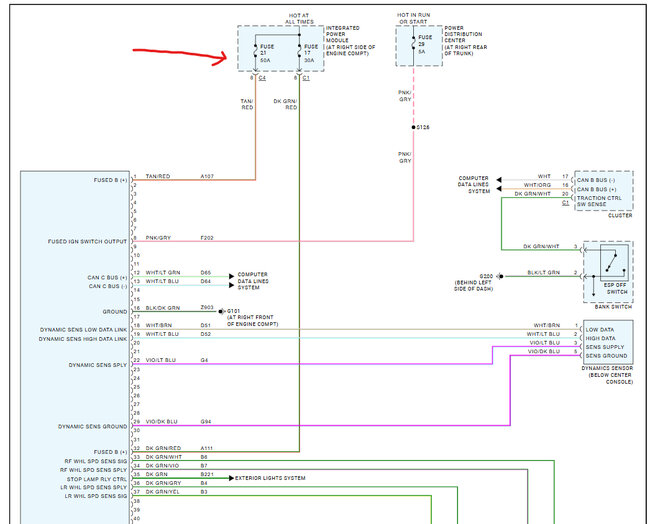Click the C4 connector label
The height and width of the screenshot is (524, 650).
pyautogui.click(x=262, y=78)
